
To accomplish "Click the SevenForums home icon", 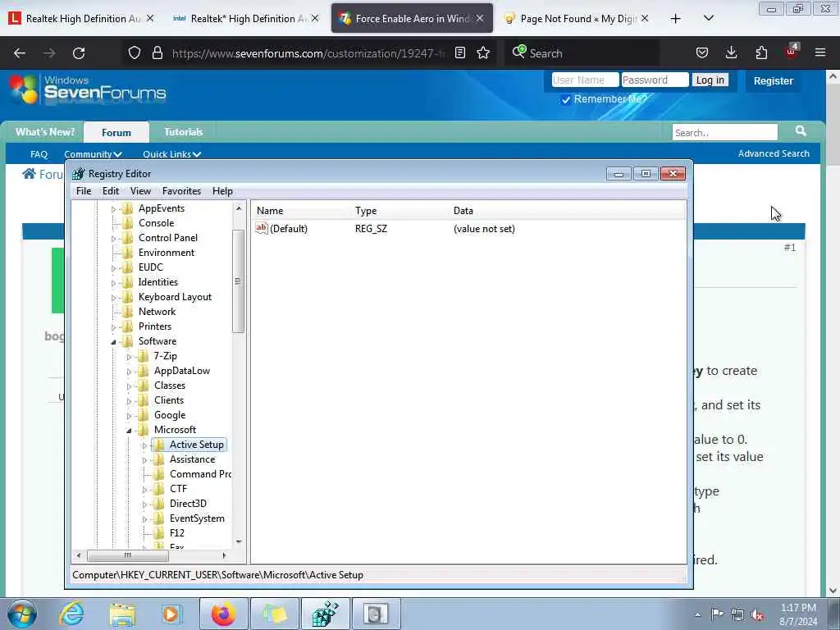I will pyautogui.click(x=29, y=174).
